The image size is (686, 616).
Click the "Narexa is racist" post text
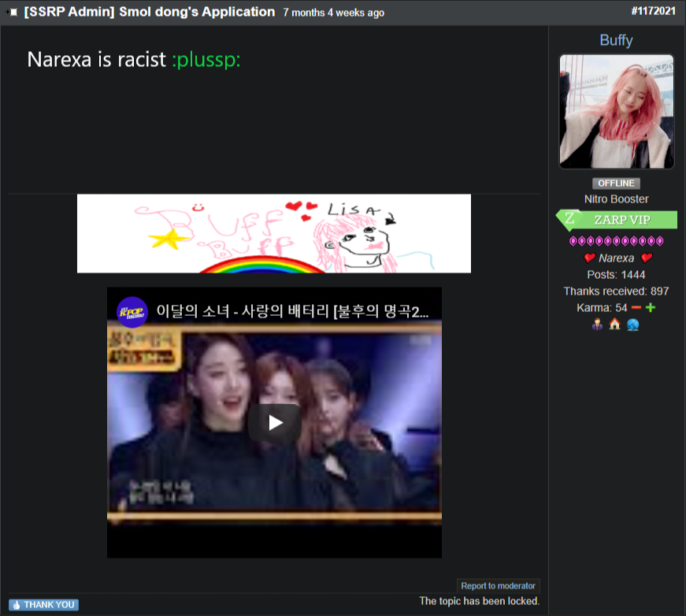[x=97, y=60]
